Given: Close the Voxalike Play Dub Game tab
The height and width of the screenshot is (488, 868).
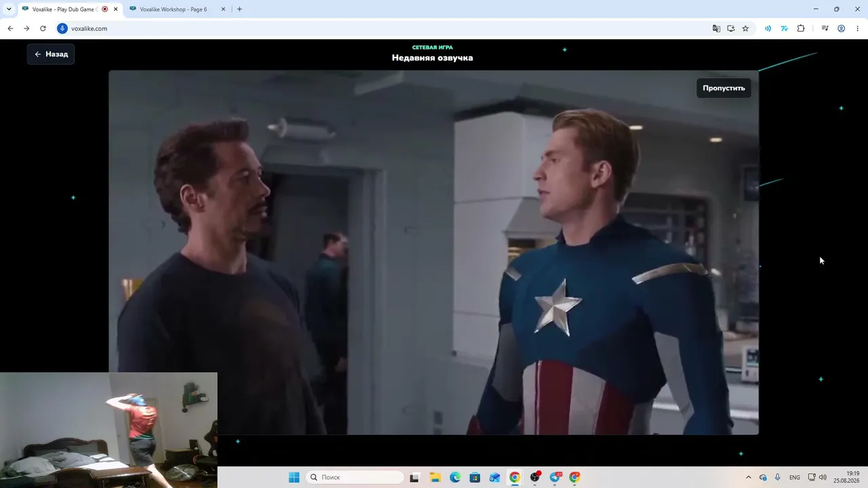Looking at the screenshot, I should tap(115, 9).
